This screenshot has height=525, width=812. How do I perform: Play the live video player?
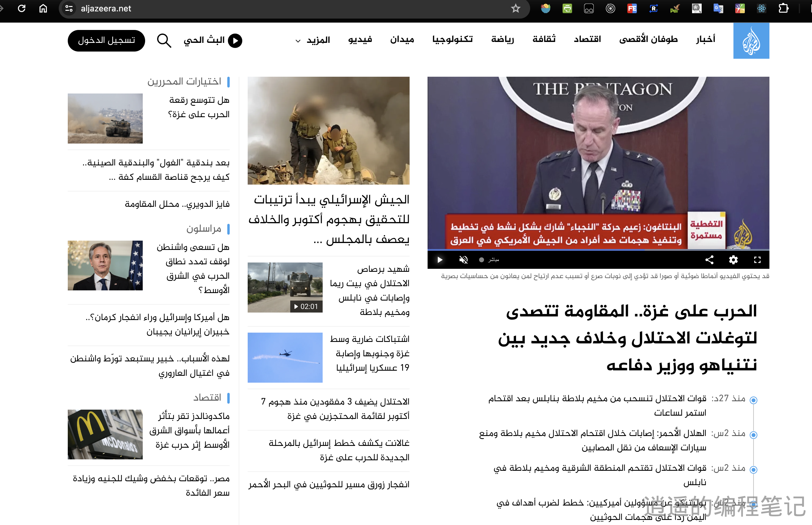click(440, 260)
